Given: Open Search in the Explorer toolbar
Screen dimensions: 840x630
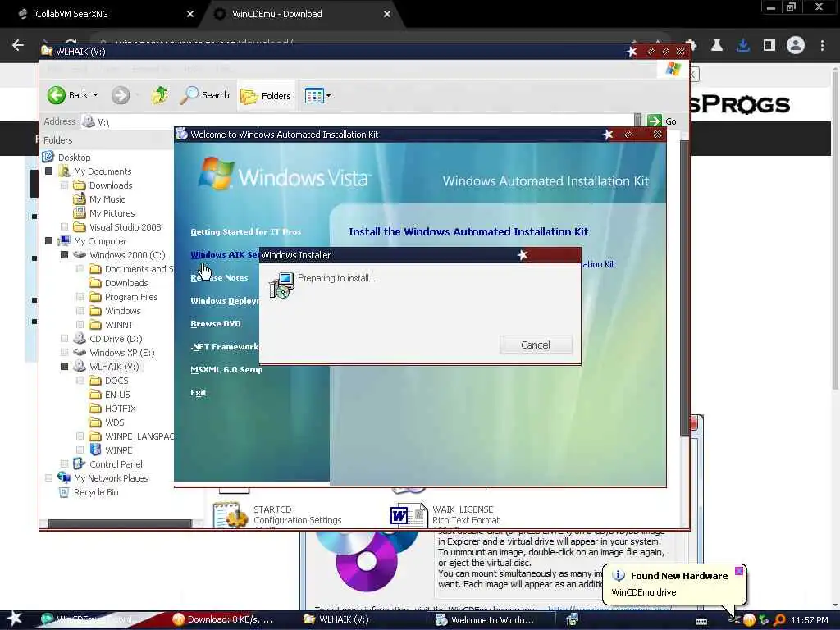Looking at the screenshot, I should pyautogui.click(x=204, y=95).
